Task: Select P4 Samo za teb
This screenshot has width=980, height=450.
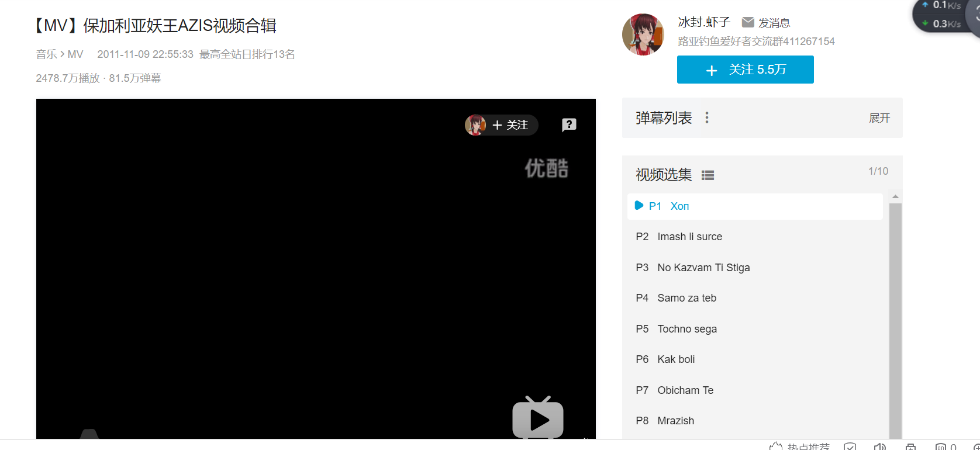Action: click(x=755, y=298)
